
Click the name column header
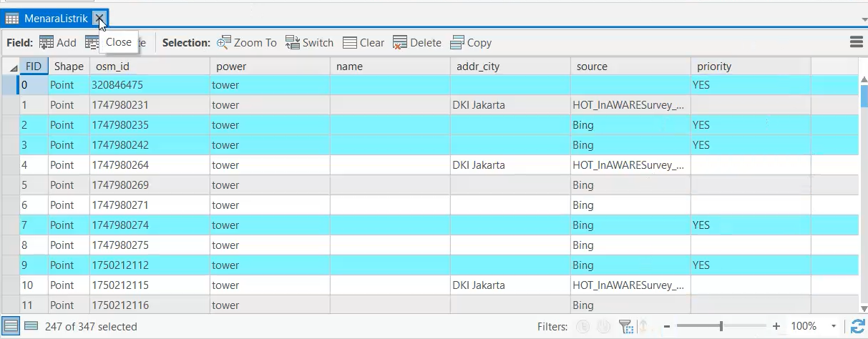tap(390, 66)
